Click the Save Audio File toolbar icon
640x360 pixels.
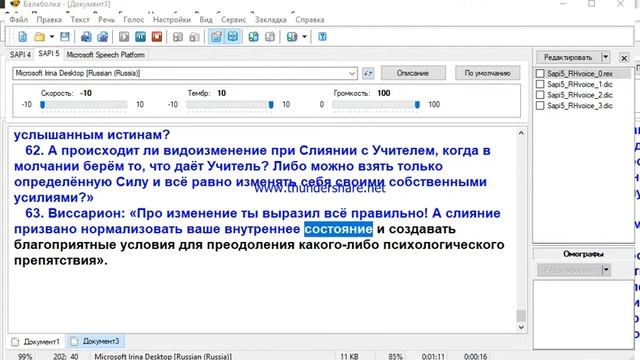(x=86, y=37)
